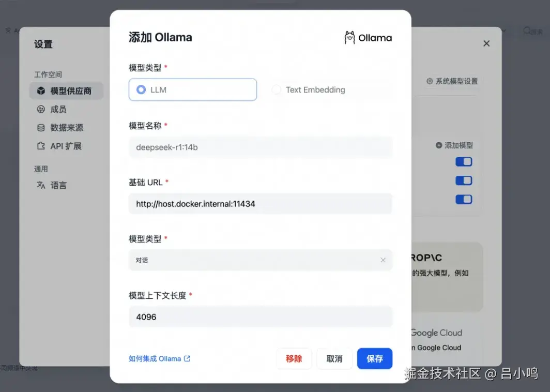Viewport: 550px width, 392px height.
Task: Select the LLM model type radio
Action: coord(193,89)
